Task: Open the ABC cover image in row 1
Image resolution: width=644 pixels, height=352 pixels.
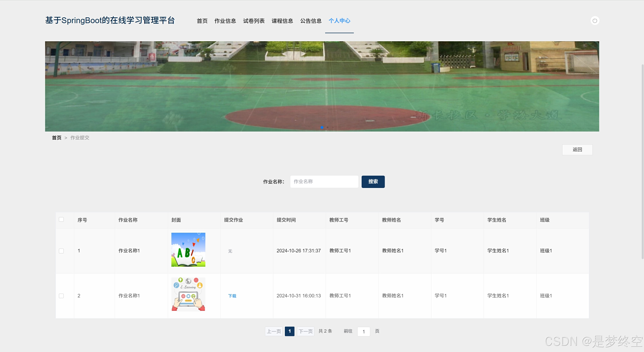Action: [x=188, y=250]
